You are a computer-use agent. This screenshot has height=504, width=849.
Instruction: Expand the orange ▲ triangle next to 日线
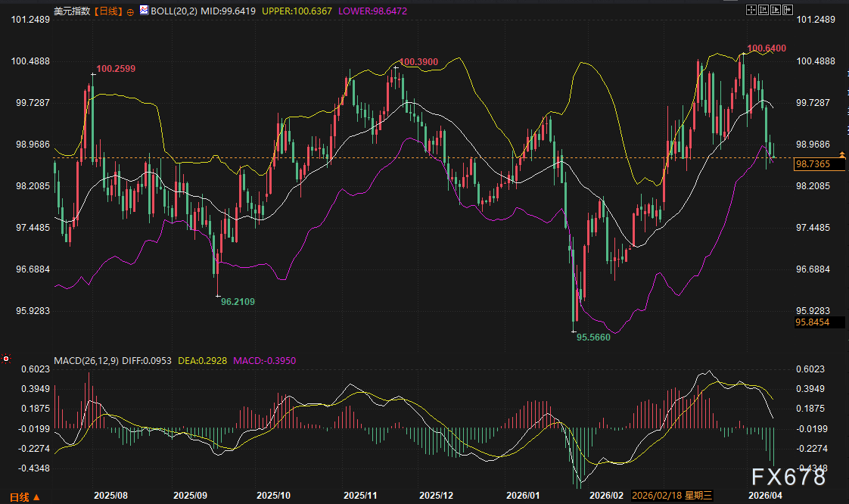click(36, 497)
